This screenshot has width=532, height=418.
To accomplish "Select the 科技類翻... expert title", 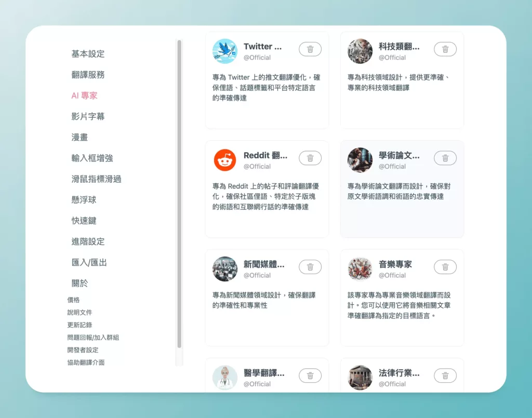I will click(399, 46).
